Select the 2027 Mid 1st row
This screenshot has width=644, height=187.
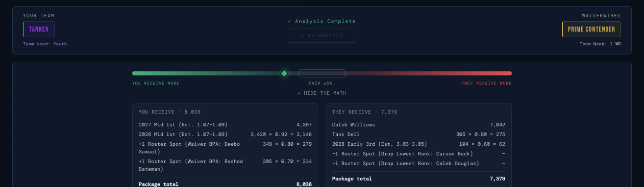pyautogui.click(x=225, y=124)
